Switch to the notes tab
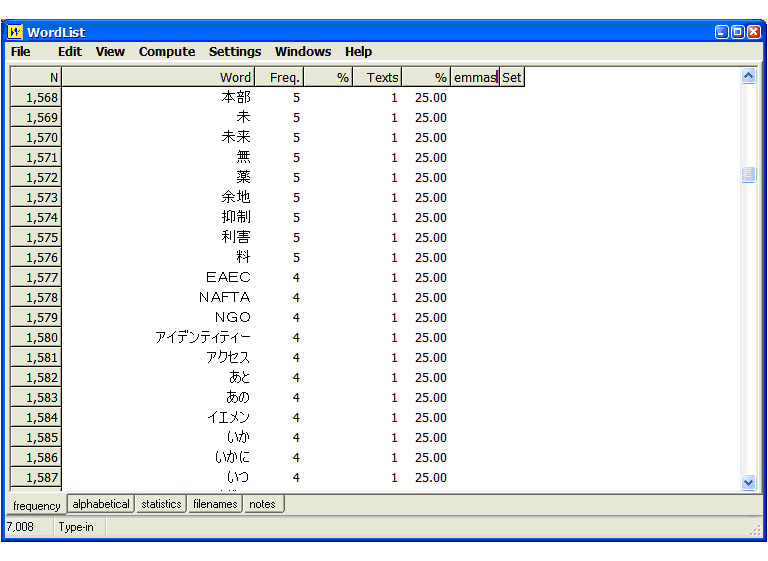Screen dimensions: 768x561 262,504
